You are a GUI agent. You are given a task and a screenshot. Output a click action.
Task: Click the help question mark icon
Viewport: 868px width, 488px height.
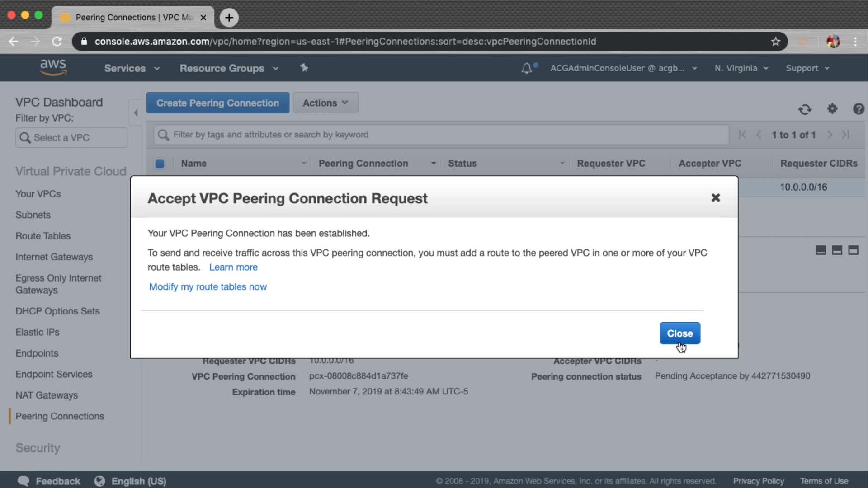[x=858, y=109]
